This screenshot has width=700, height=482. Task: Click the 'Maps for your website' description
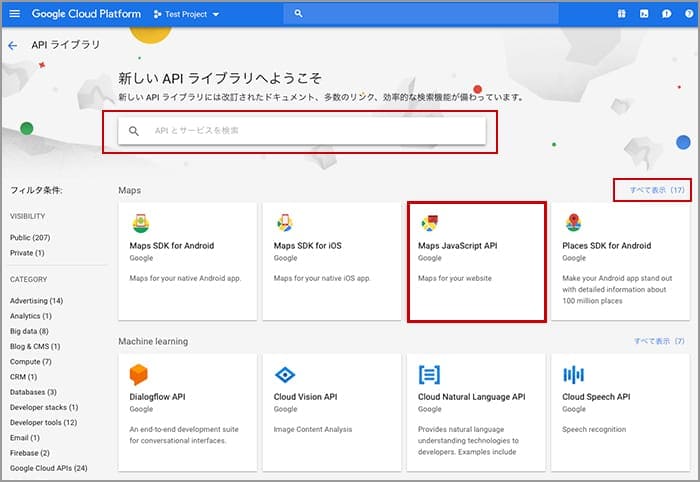(x=454, y=278)
